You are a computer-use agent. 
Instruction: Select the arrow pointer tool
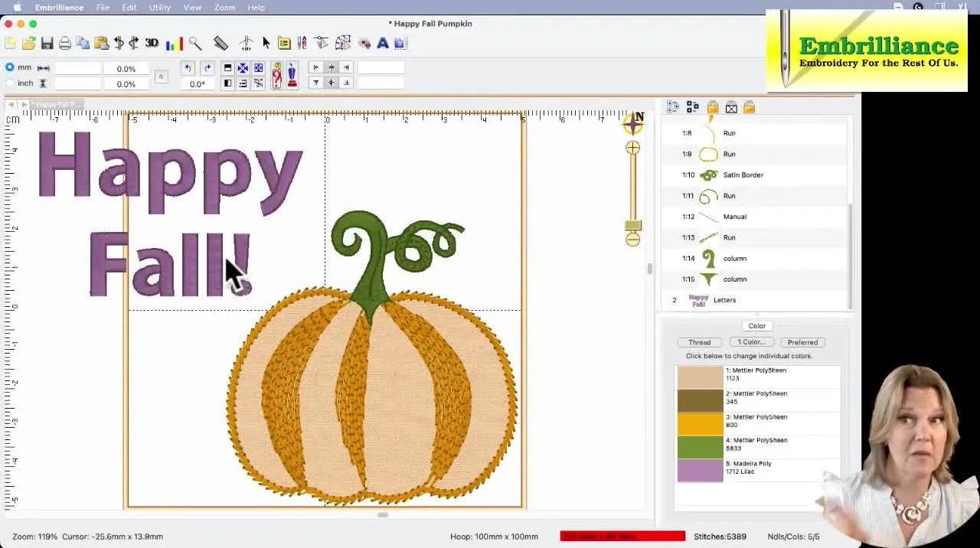pos(266,44)
